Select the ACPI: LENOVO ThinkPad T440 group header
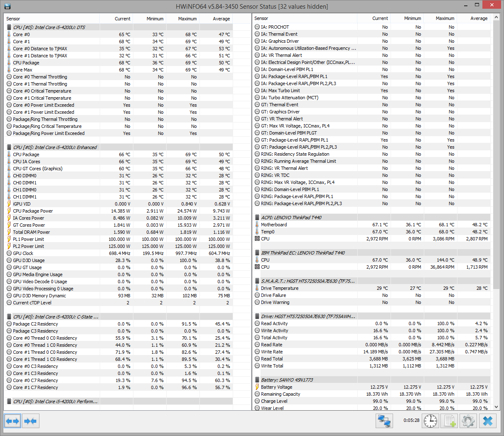504x436 pixels. click(371, 218)
